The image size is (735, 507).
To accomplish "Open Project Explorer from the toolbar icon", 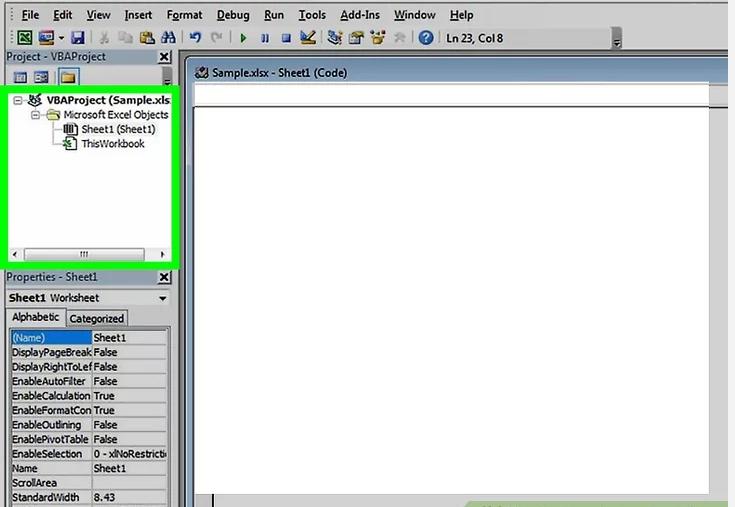I will click(x=335, y=38).
